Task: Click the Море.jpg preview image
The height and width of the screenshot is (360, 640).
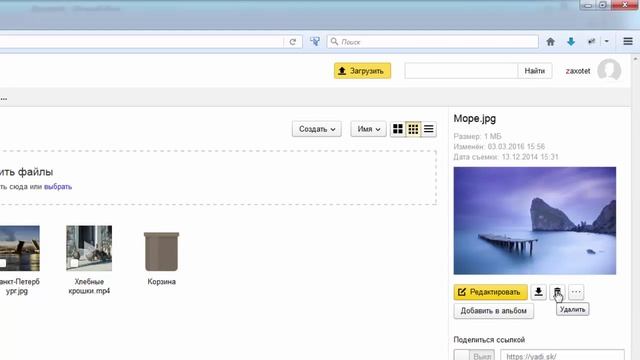Action: pos(535,220)
